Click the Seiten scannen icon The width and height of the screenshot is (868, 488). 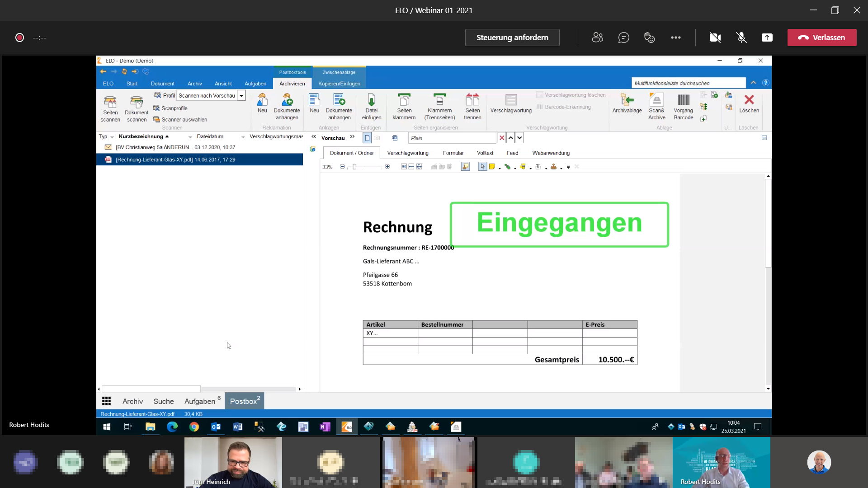110,102
